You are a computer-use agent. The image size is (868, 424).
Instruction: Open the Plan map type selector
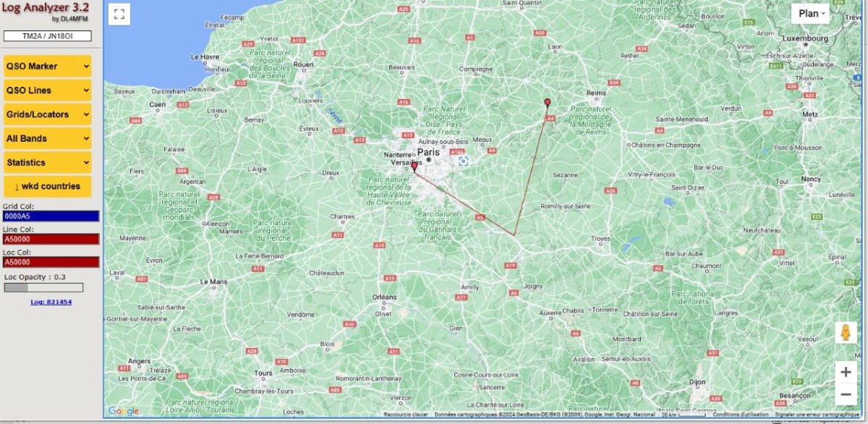[x=812, y=14]
